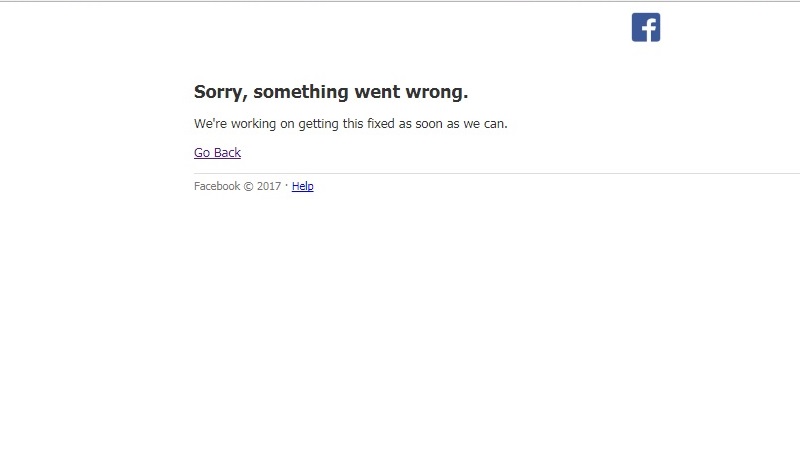Open the Help link in footer
This screenshot has width=800, height=465.
point(303,186)
